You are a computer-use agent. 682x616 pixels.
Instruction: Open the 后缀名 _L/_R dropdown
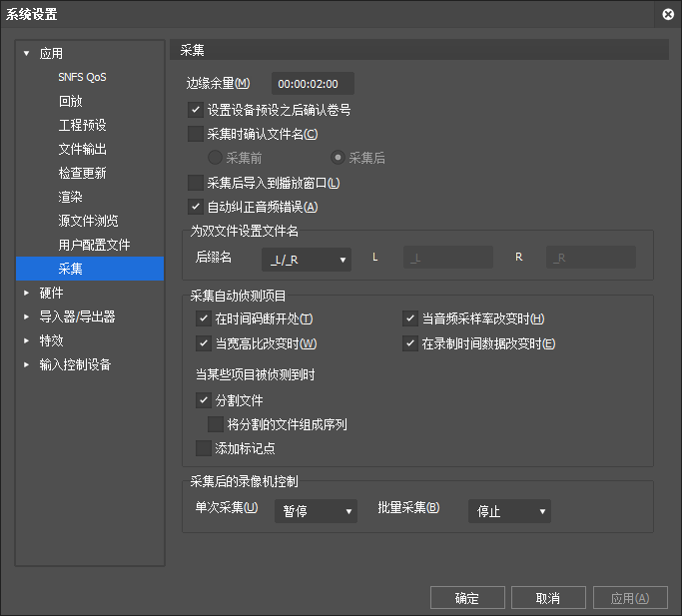point(307,260)
